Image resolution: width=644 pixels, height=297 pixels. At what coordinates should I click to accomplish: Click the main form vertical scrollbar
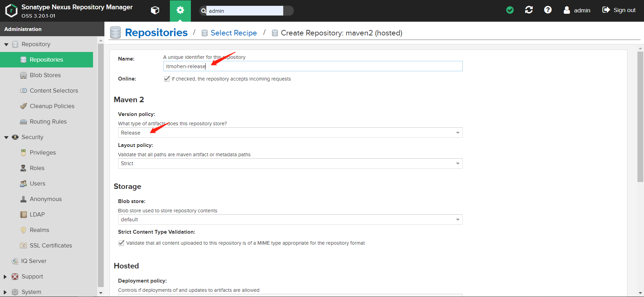click(640, 117)
